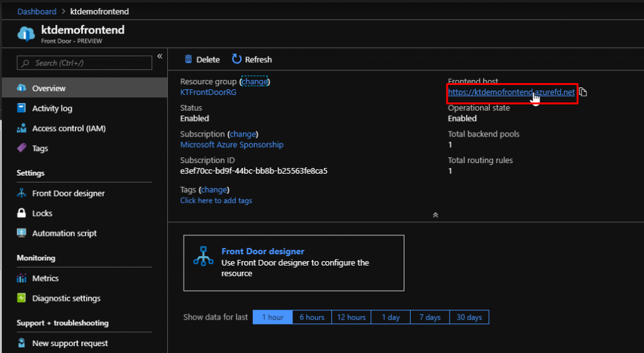Click the Locks padlock icon
The width and height of the screenshot is (644, 353).
[x=21, y=213]
